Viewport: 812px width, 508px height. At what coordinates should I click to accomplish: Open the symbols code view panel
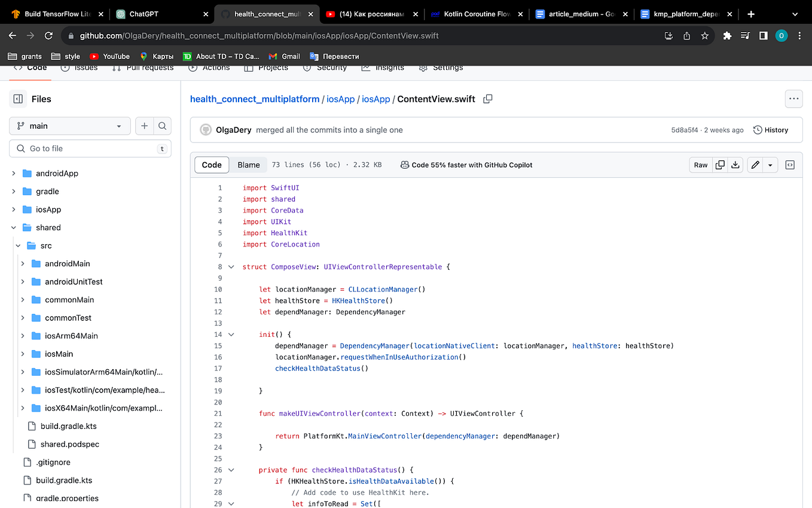[789, 165]
